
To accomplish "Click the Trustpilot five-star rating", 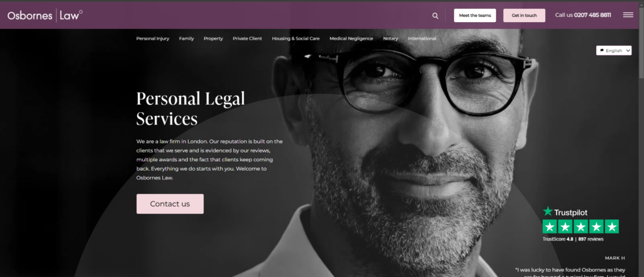I will point(580,227).
